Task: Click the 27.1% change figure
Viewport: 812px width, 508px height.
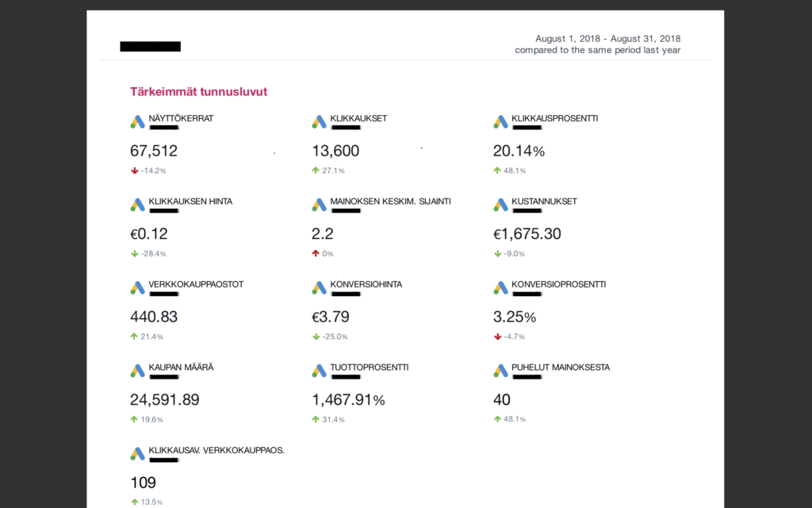Action: 334,171
